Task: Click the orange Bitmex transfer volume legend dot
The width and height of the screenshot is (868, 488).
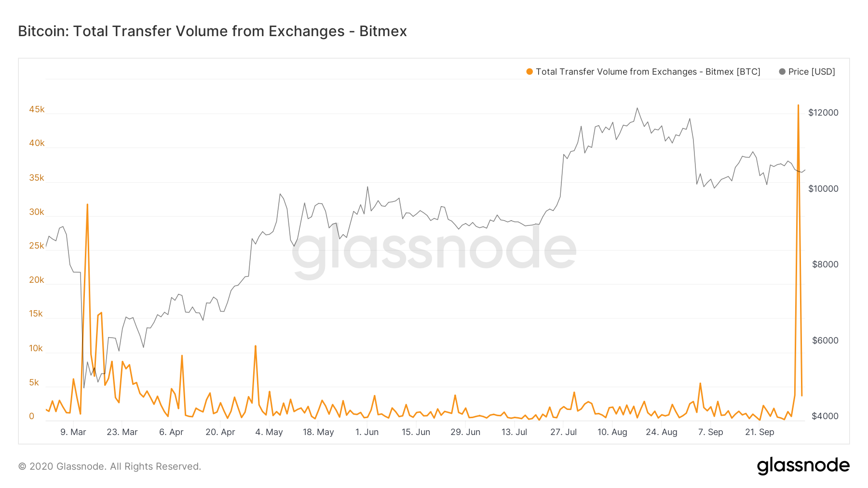Action: click(x=529, y=72)
